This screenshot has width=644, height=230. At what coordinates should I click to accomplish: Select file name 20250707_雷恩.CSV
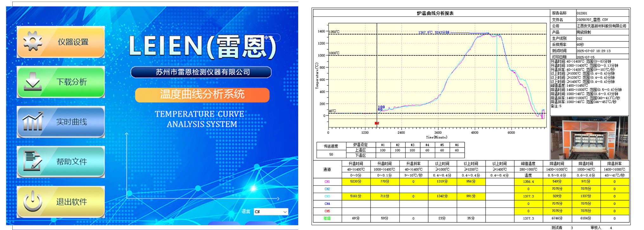[592, 20]
